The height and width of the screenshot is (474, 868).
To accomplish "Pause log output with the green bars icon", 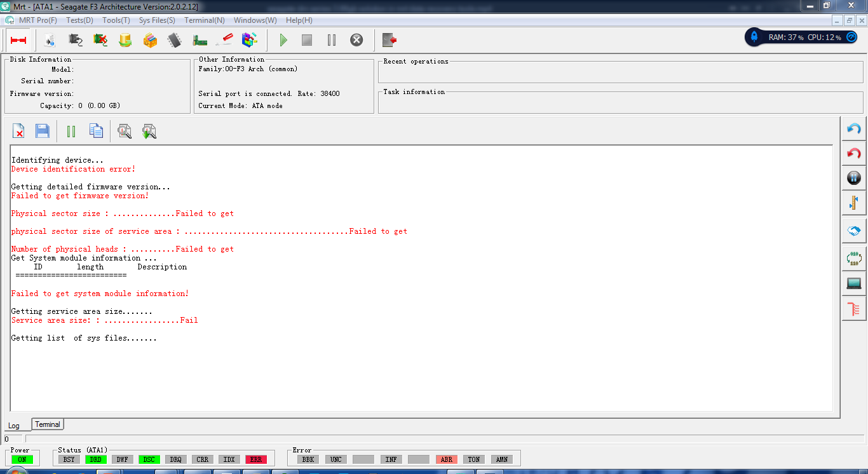I will point(71,132).
